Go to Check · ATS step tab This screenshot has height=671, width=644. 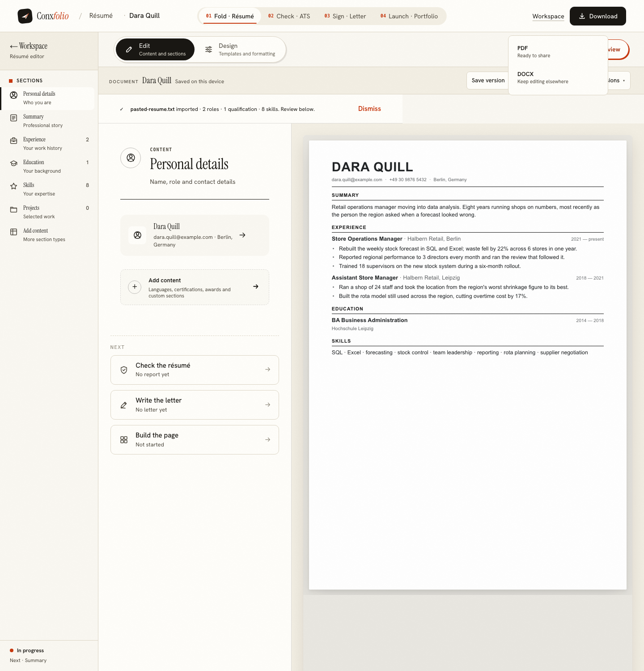(289, 16)
